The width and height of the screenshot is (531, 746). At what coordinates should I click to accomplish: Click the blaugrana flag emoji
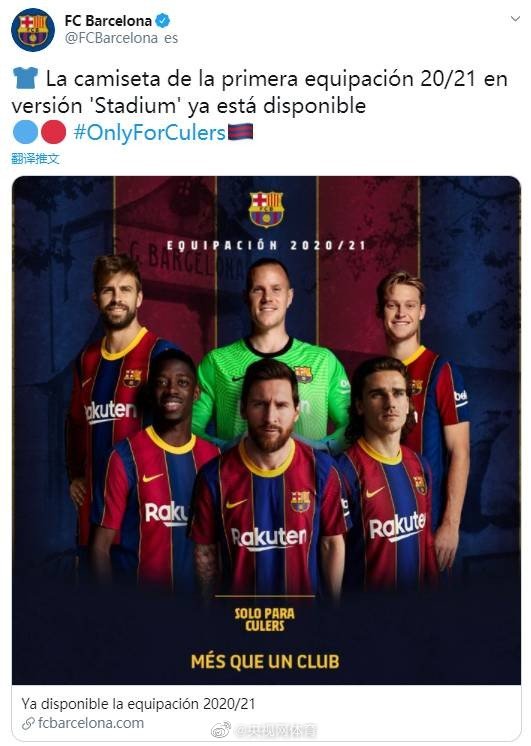(240, 132)
